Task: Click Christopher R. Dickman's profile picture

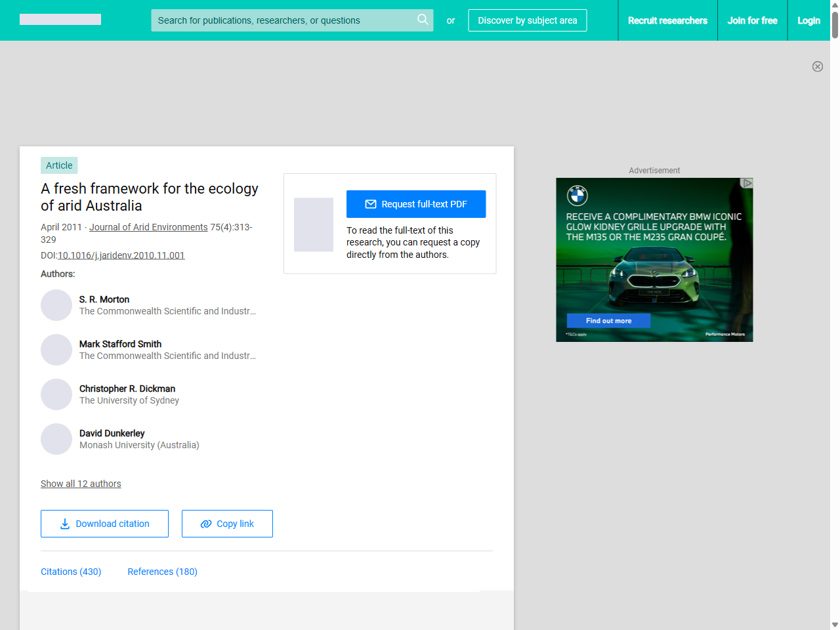Action: [x=56, y=394]
